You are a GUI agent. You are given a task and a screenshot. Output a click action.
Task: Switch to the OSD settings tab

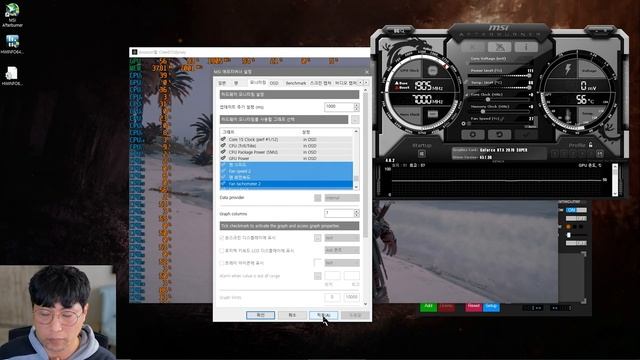[274, 83]
